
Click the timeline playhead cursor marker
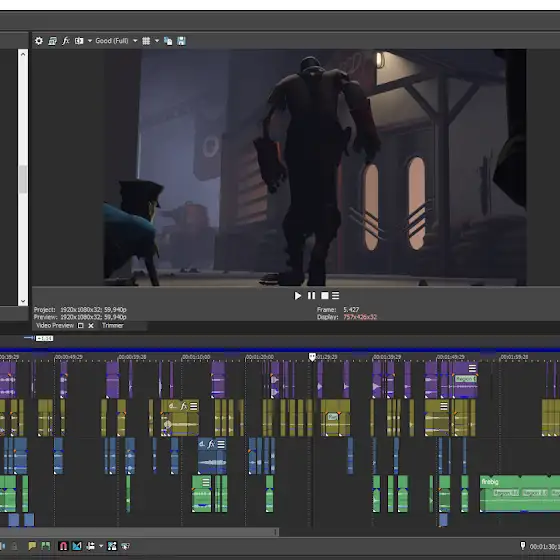point(312,357)
